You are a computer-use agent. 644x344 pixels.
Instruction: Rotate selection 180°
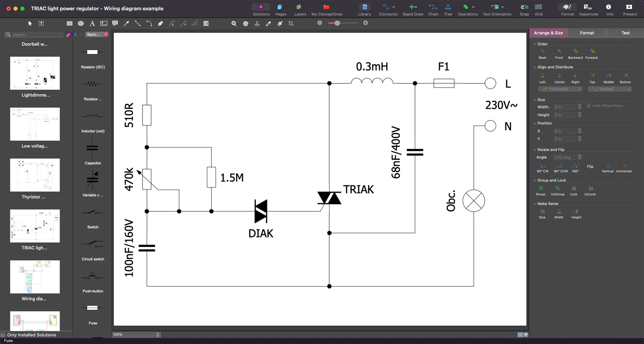575,168
